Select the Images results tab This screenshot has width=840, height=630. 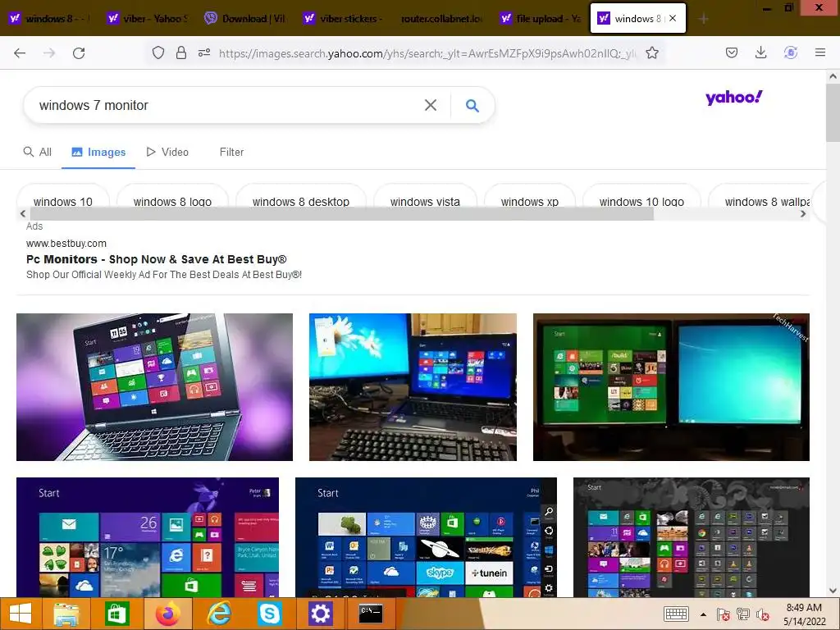[98, 152]
